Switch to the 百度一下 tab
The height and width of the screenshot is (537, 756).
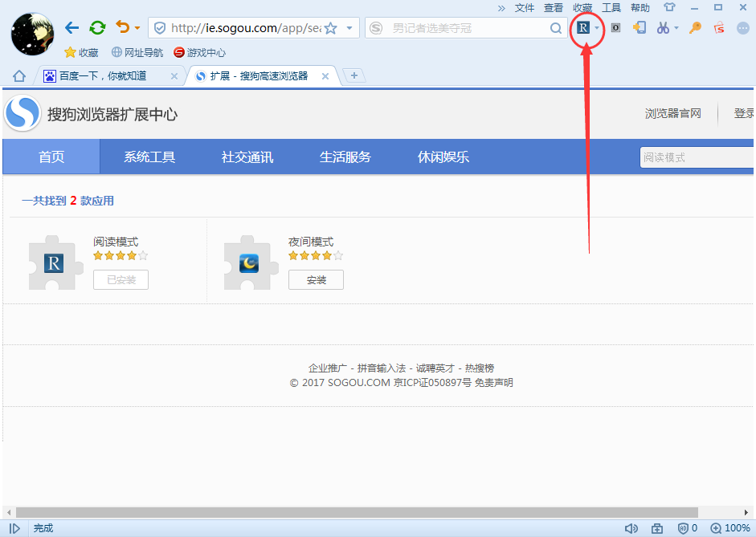104,75
